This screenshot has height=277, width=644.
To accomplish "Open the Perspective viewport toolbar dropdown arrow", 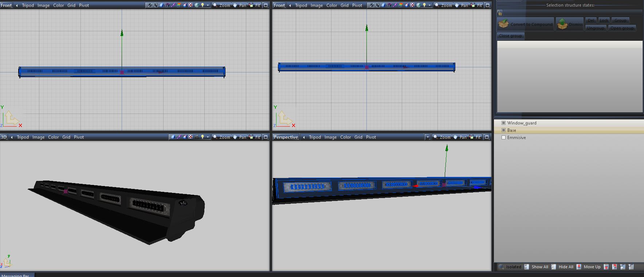I will coord(427,137).
